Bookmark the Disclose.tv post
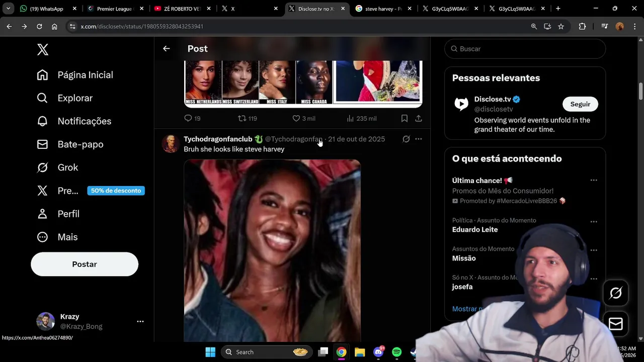Viewport: 644px width, 362px height. tap(405, 118)
